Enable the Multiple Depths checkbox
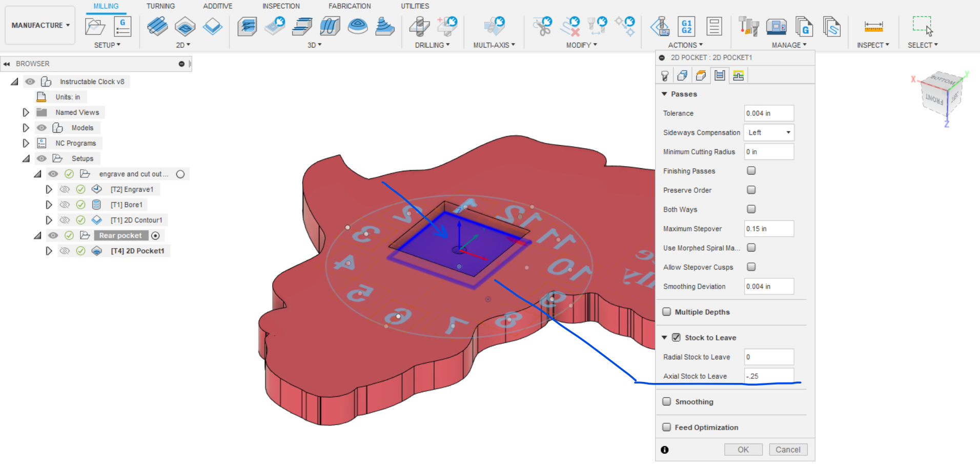This screenshot has width=980, height=465. point(667,312)
